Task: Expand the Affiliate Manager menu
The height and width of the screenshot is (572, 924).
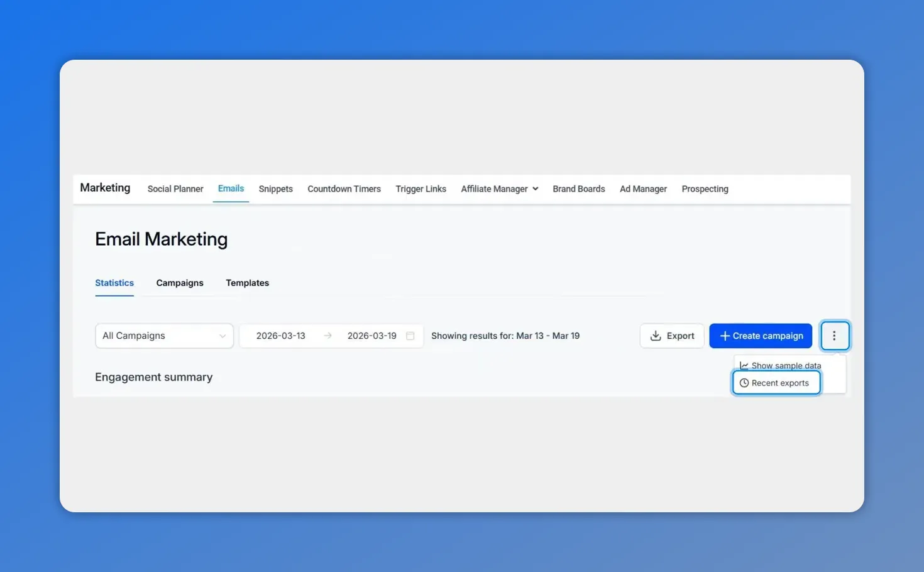Action: 498,189
